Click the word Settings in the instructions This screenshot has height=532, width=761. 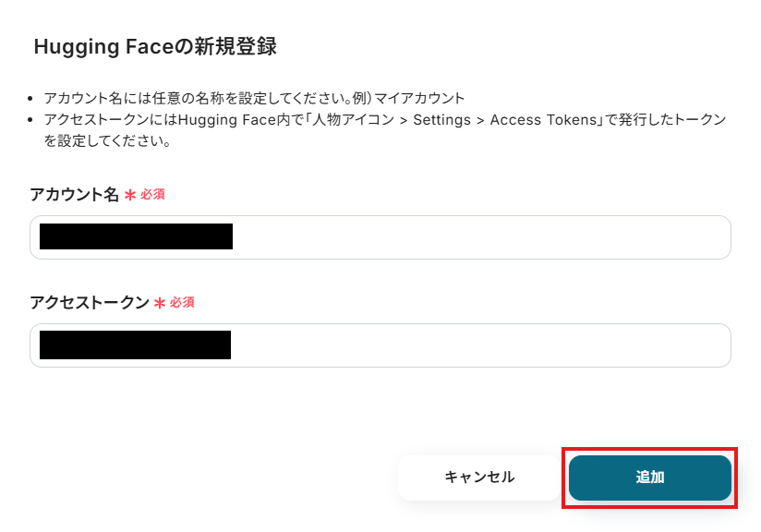[x=441, y=121]
